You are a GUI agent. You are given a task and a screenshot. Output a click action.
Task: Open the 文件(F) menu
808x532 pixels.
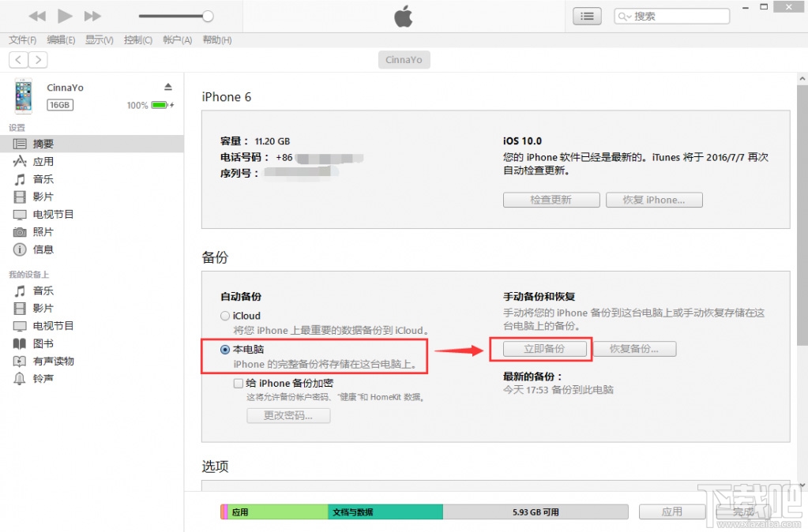(23, 39)
